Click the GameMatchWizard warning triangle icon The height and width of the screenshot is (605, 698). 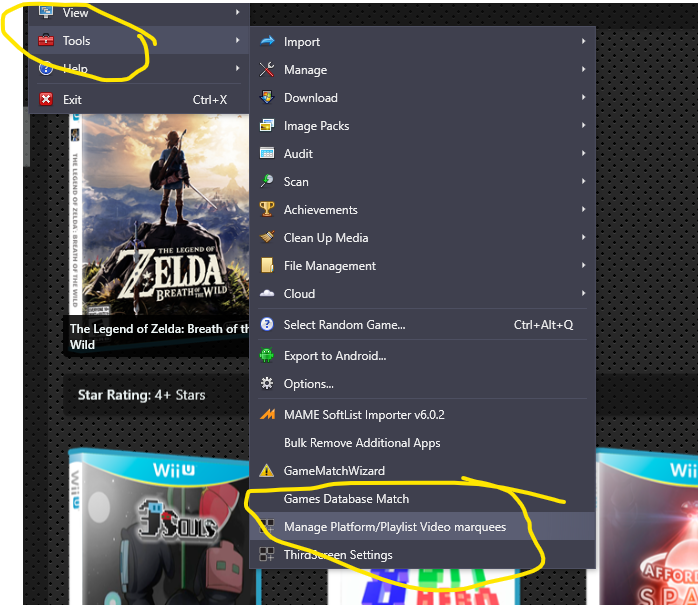pyautogui.click(x=267, y=471)
